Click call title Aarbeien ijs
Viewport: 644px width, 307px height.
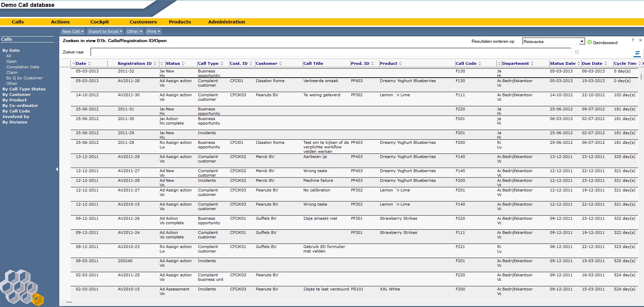(315, 157)
